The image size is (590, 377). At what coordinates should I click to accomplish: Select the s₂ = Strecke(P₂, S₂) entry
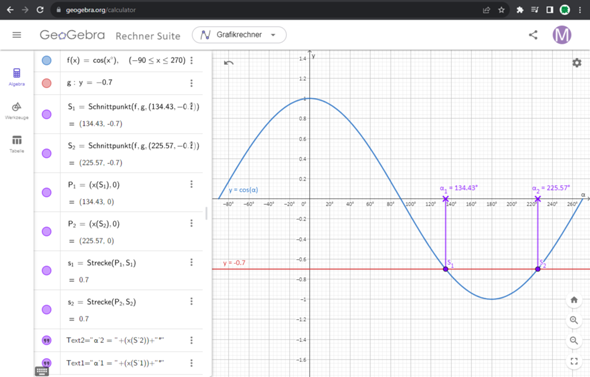tap(102, 302)
